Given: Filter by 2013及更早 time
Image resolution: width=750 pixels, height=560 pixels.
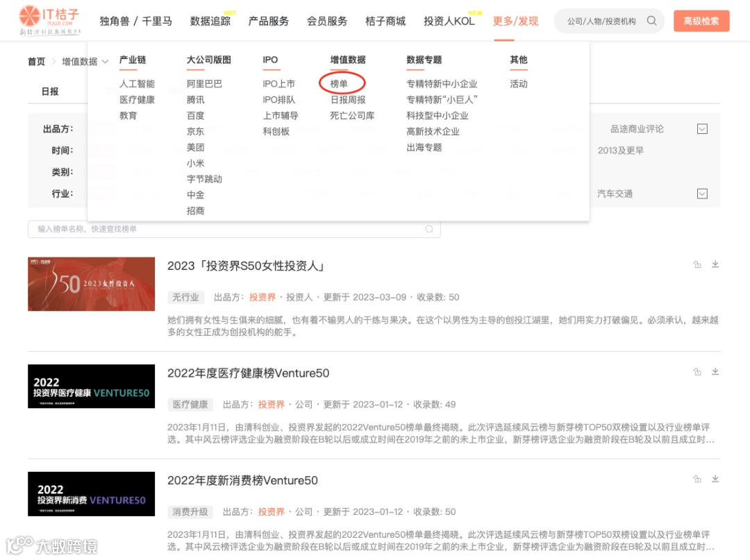Looking at the screenshot, I should coord(621,151).
